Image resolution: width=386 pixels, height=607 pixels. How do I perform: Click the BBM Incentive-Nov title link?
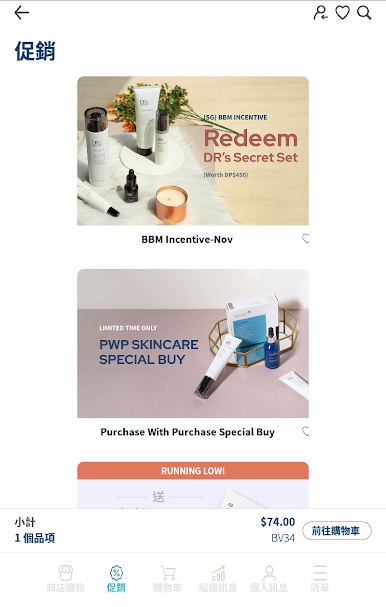click(187, 240)
